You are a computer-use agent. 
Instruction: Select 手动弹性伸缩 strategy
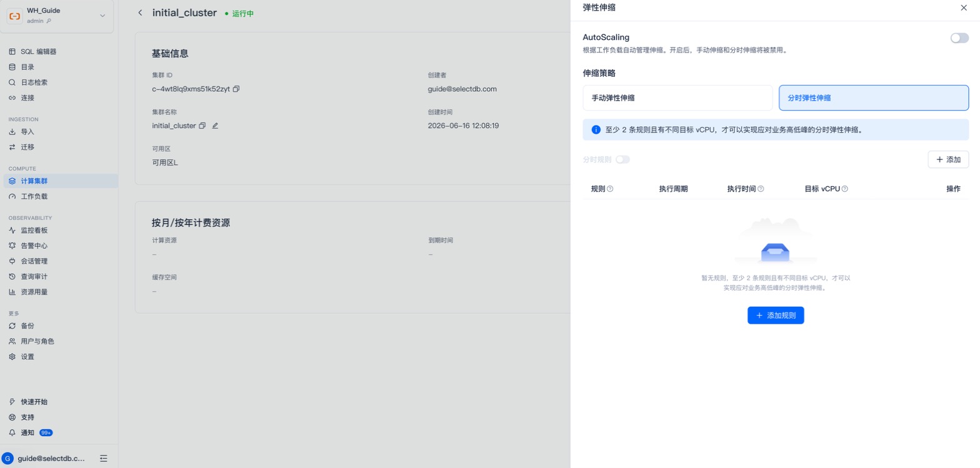click(677, 98)
